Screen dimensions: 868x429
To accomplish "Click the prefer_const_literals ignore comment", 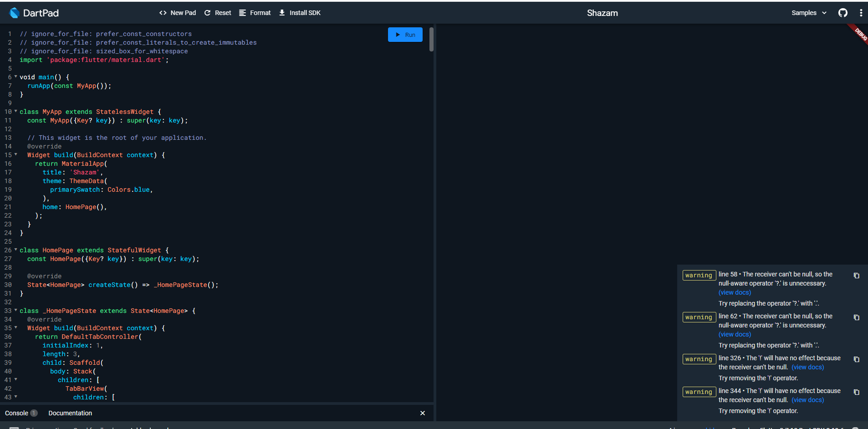I will click(x=138, y=42).
